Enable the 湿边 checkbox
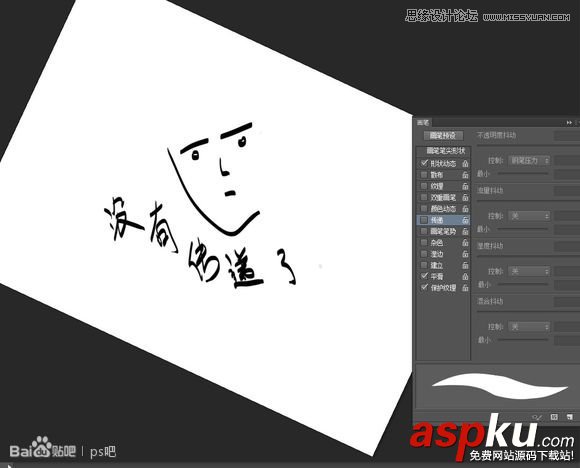 (424, 254)
